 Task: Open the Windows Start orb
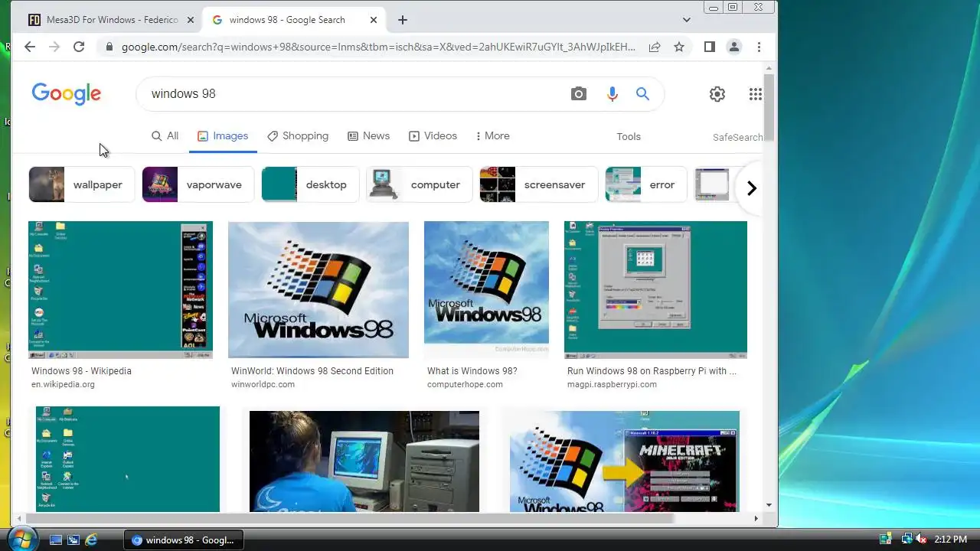[x=21, y=539]
